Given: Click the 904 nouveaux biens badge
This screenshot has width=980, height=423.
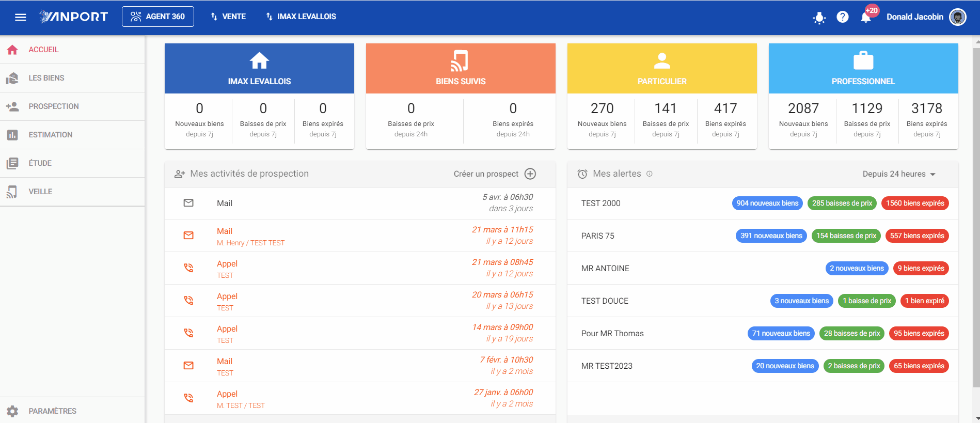Looking at the screenshot, I should pyautogui.click(x=767, y=203).
